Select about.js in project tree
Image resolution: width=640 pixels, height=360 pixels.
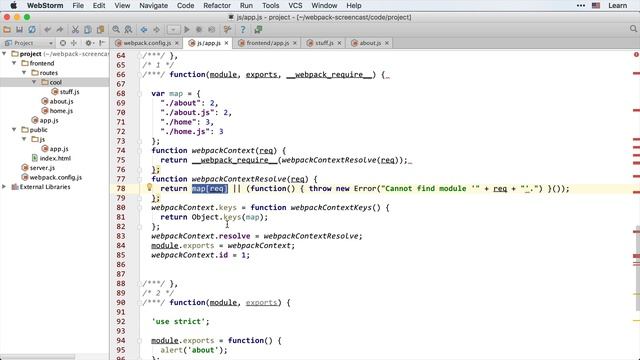[57, 101]
